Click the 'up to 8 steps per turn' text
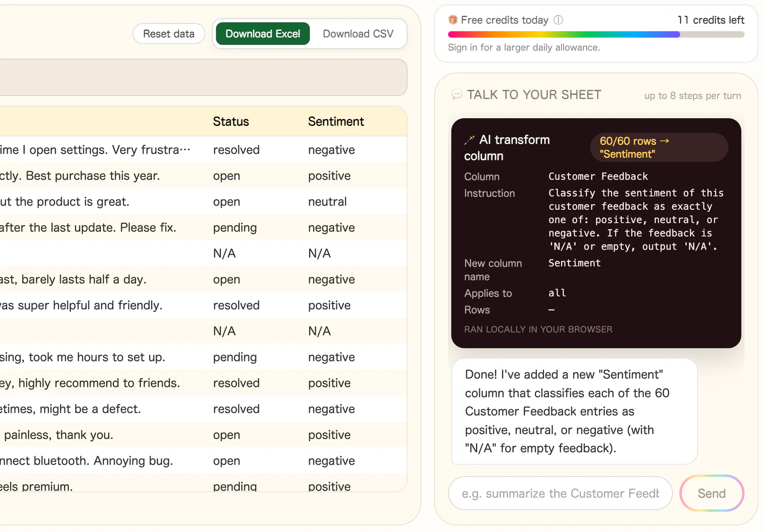762x532 pixels. coord(692,96)
